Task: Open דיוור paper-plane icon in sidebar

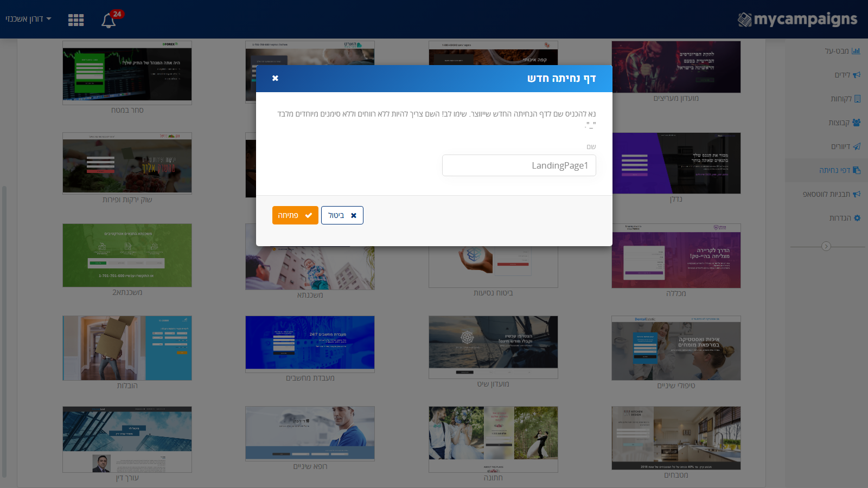Action: point(856,146)
